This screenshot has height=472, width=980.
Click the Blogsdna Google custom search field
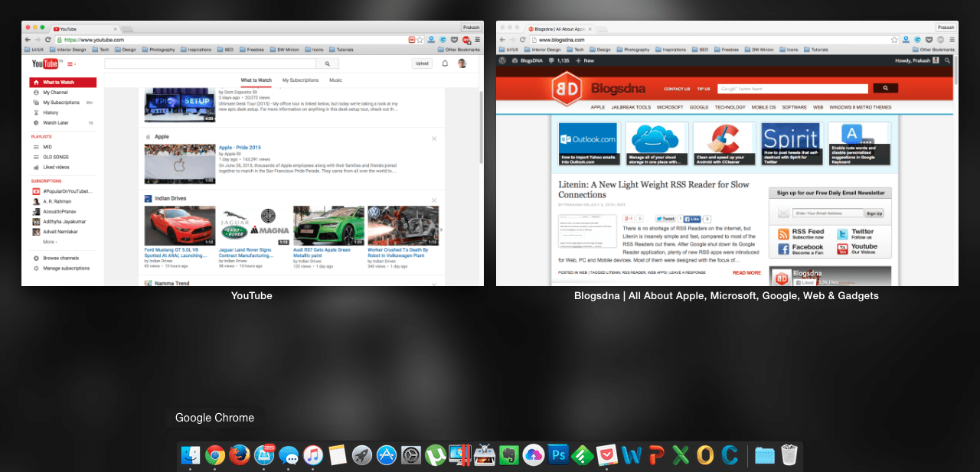[793, 88]
